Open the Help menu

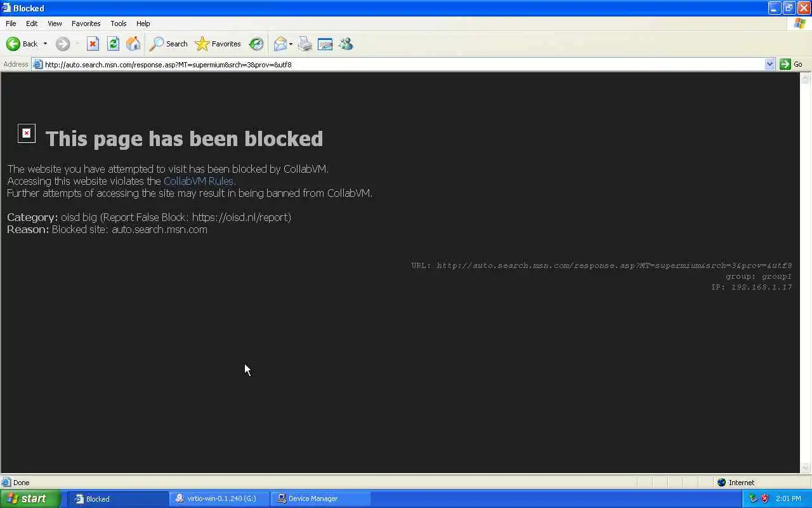(143, 23)
